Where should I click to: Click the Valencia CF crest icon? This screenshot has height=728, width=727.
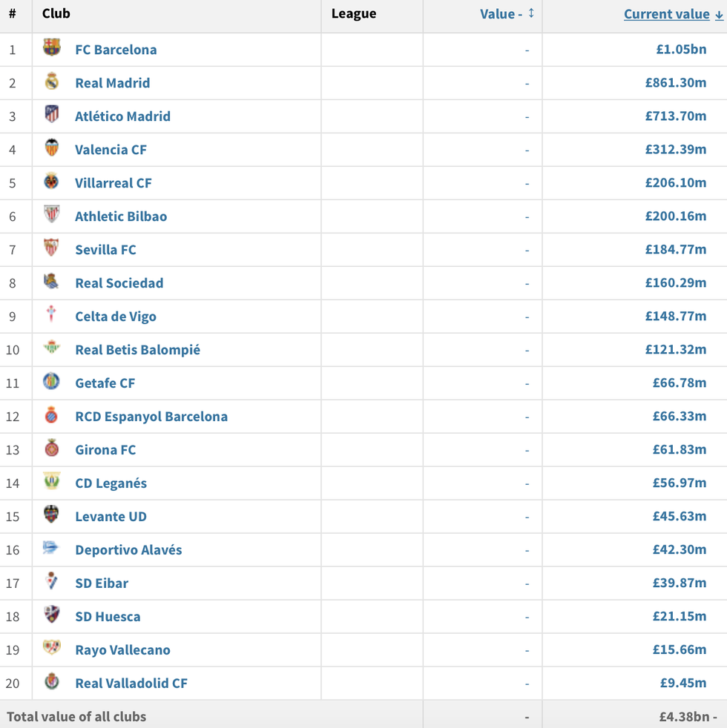pyautogui.click(x=52, y=148)
